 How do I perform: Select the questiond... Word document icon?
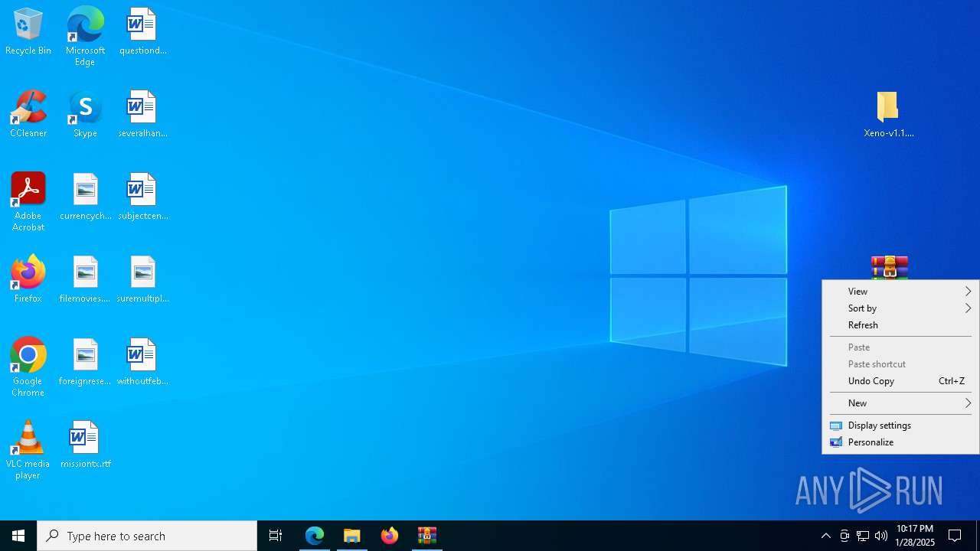[142, 32]
